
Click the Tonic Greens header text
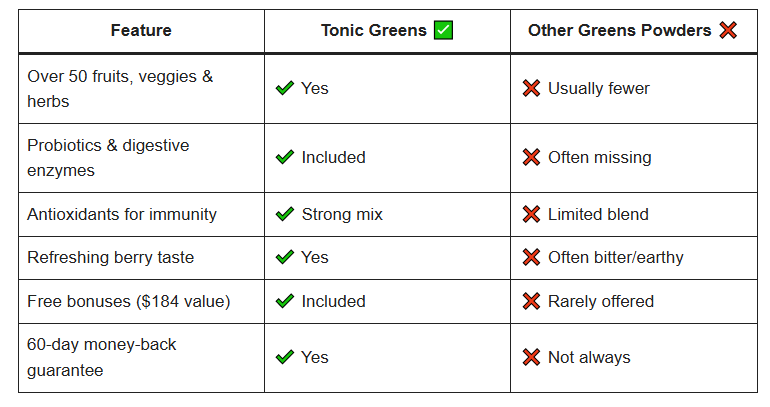pyautogui.click(x=373, y=30)
